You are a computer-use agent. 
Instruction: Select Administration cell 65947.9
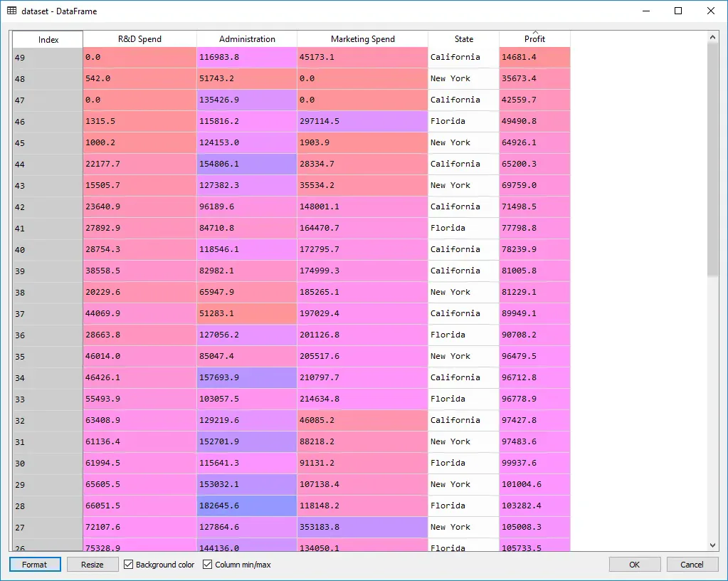(x=246, y=292)
